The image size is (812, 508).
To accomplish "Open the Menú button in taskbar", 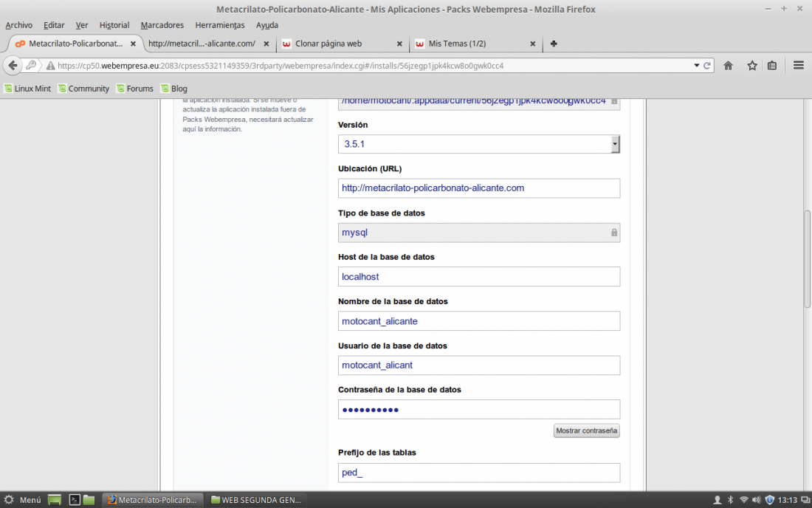I will pos(23,500).
